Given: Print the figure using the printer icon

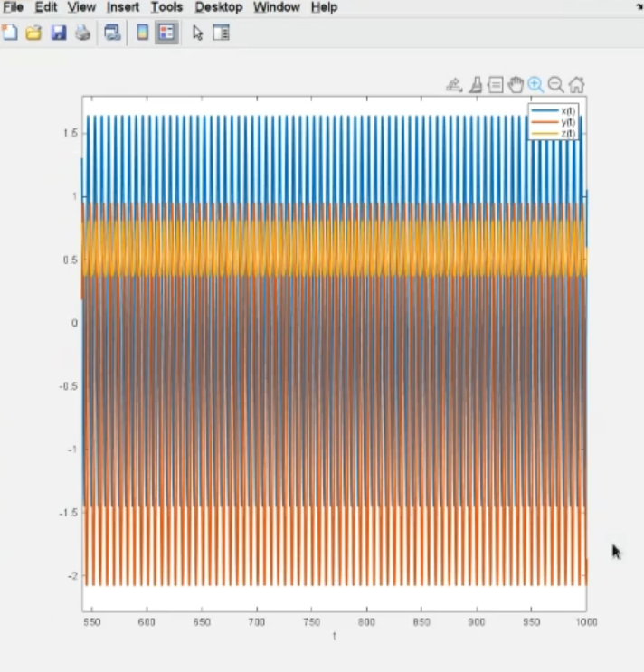Looking at the screenshot, I should [x=82, y=33].
